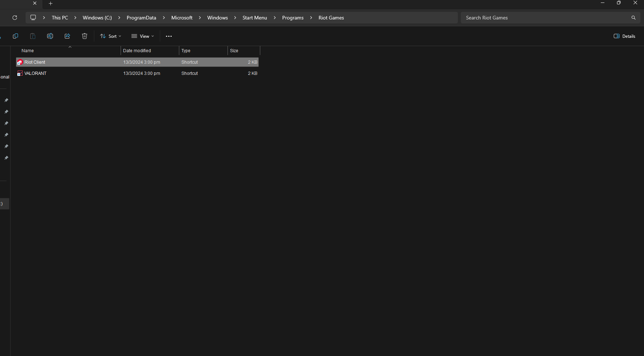Toggle the Details pane
Screen dimensions: 644x356
(x=625, y=36)
